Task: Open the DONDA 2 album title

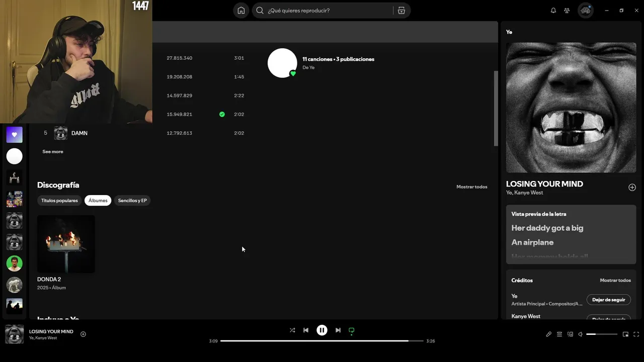Action: pos(49,280)
